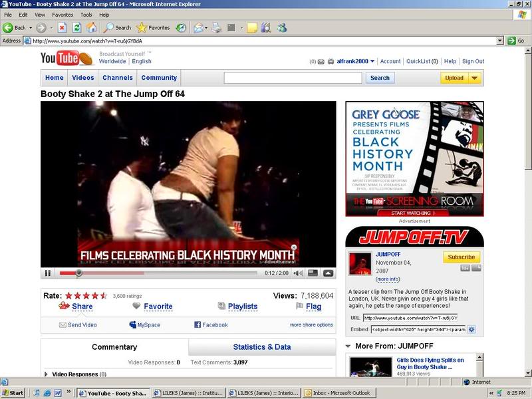Viewport: 532px width, 399px height.
Task: Open the Favorites menu in menu bar
Action: coord(63,15)
